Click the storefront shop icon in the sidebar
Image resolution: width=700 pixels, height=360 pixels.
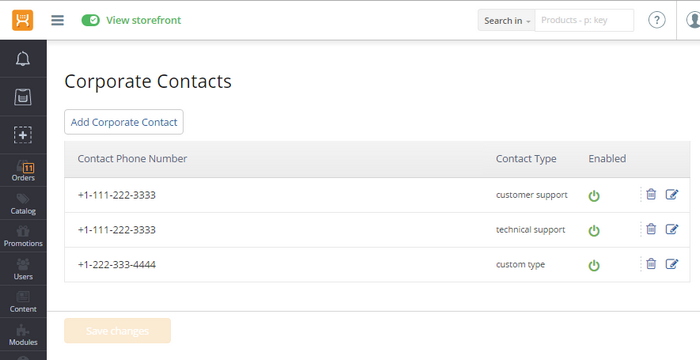pos(23,97)
